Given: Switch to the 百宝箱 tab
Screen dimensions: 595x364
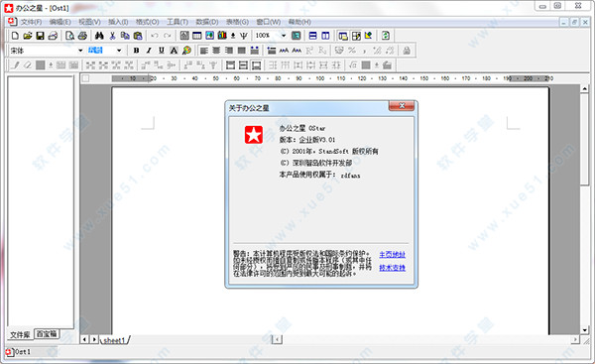Looking at the screenshot, I should click(47, 333).
